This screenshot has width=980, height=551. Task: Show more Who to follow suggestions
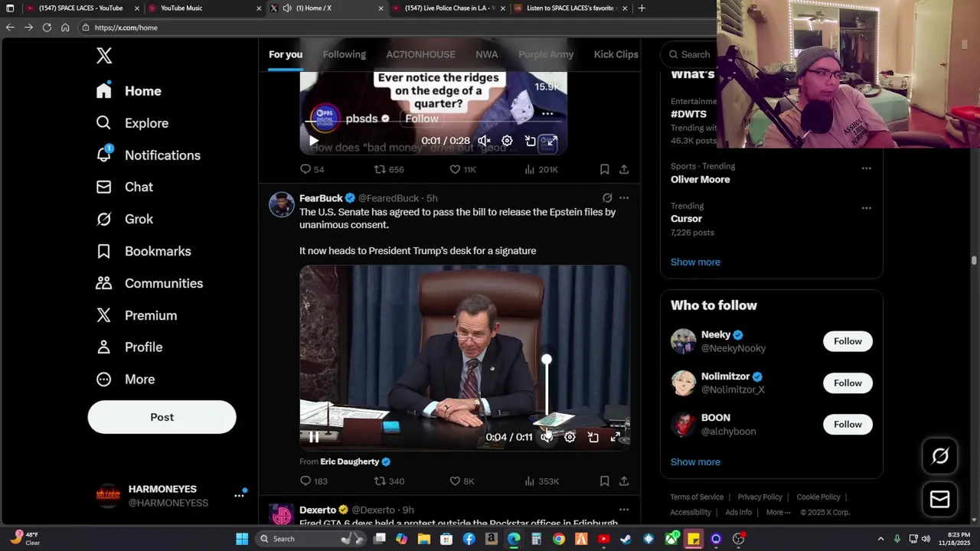(695, 462)
